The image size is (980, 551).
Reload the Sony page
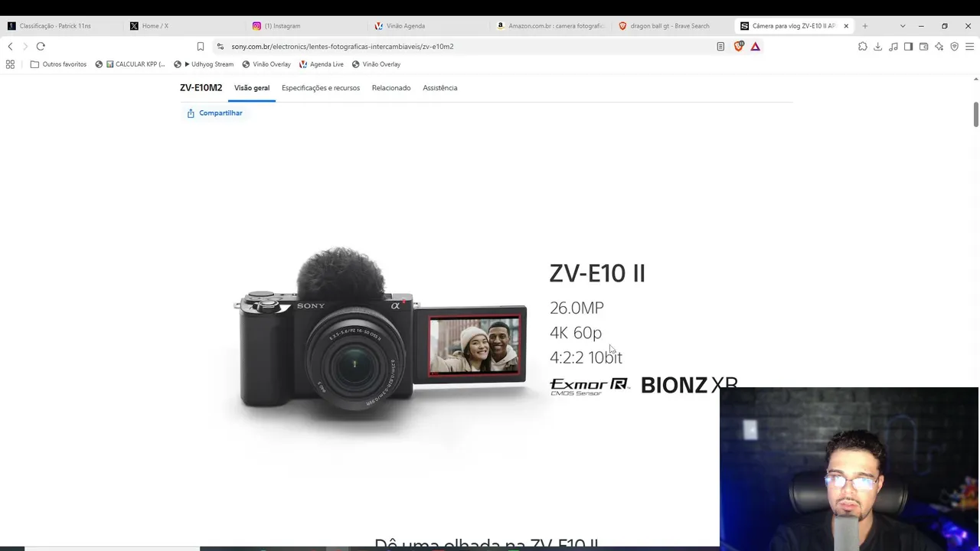click(x=41, y=47)
